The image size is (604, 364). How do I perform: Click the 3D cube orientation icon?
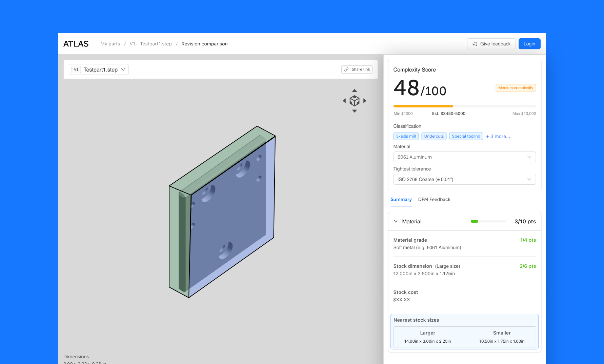click(355, 101)
